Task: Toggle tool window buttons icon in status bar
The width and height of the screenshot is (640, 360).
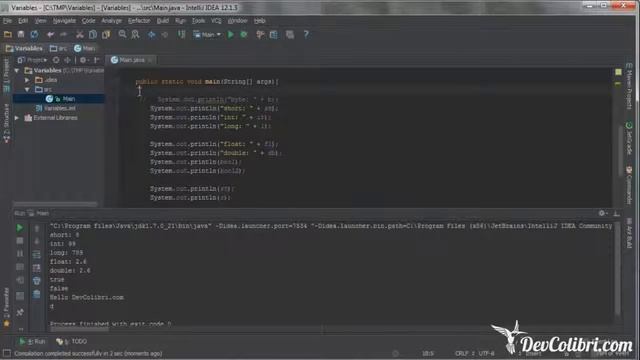Action: point(7,353)
